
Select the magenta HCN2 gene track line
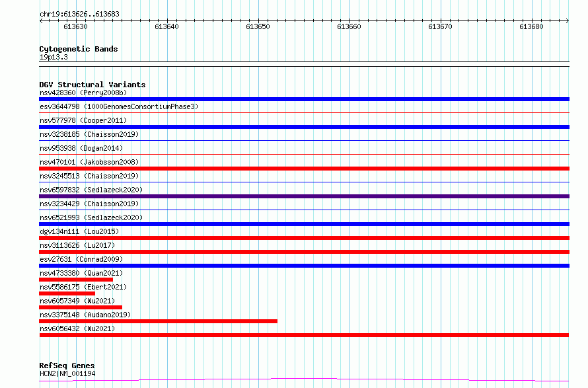304,380
